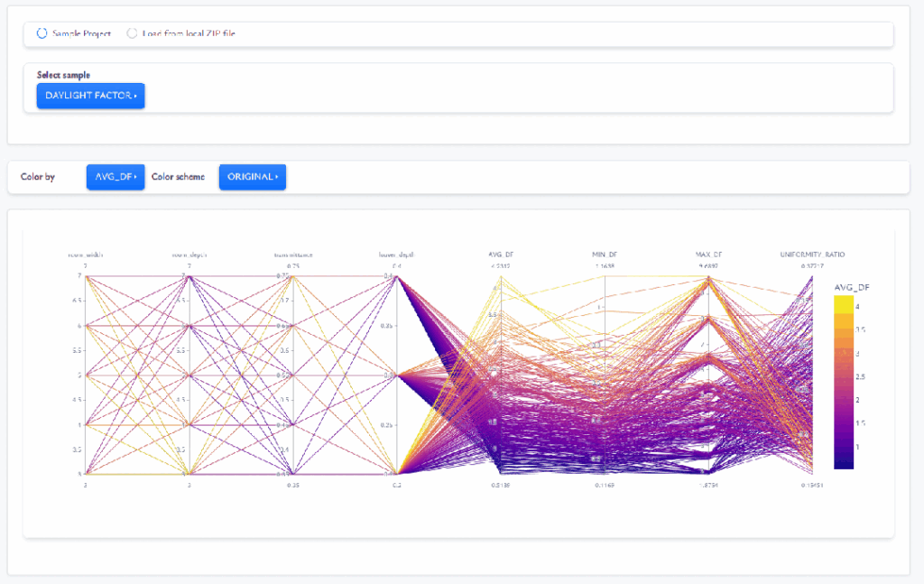The width and height of the screenshot is (924, 584).
Task: Open the DAYLIGHT FACTOR sample dropdown
Action: [90, 96]
